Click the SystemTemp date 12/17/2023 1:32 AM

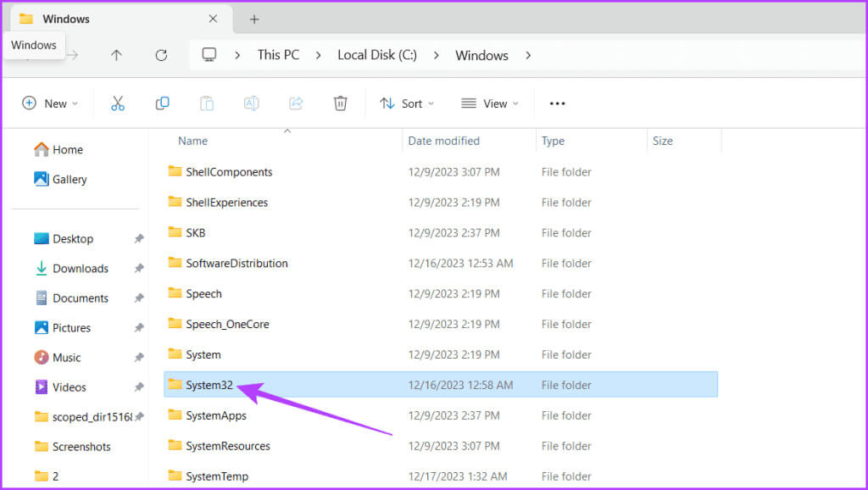tap(458, 476)
